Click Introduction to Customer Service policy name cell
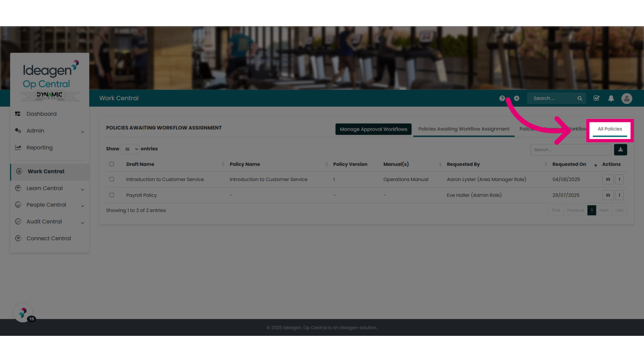644x362 pixels. [x=268, y=179]
